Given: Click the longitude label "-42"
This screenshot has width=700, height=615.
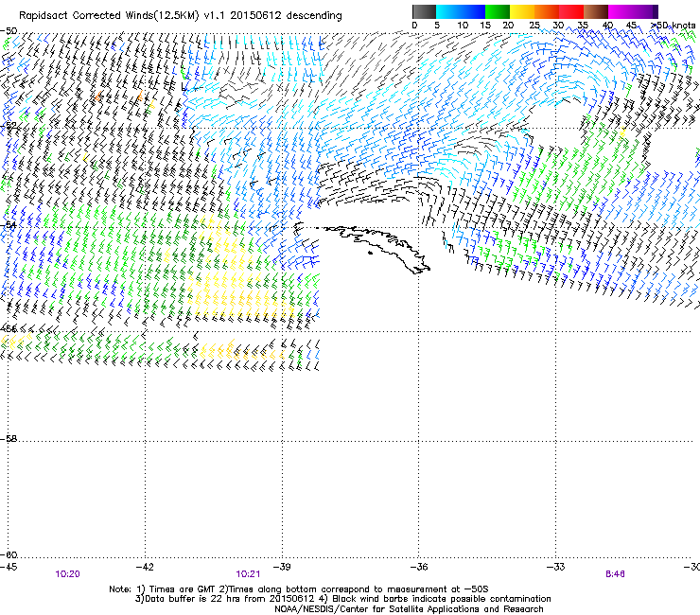Looking at the screenshot, I should coord(145,567).
